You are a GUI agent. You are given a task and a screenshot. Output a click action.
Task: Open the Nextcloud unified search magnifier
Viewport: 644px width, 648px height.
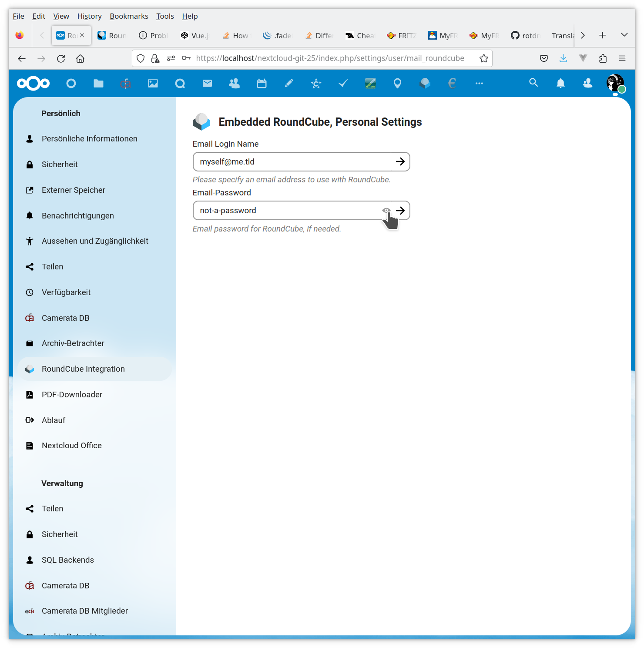point(533,83)
